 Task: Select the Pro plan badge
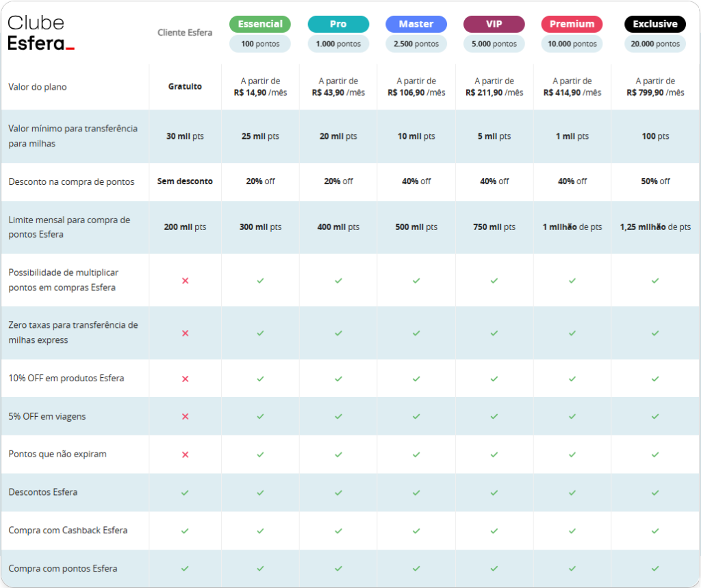(338, 24)
